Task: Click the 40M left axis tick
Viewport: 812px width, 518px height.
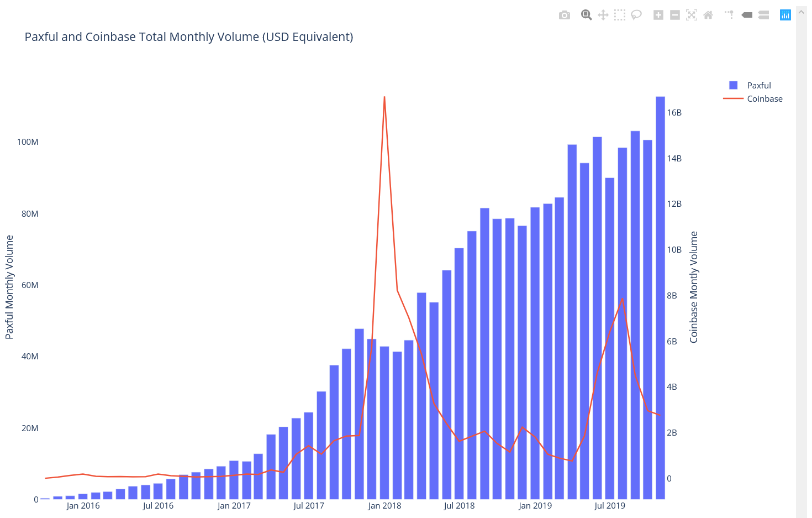Action: click(x=30, y=357)
